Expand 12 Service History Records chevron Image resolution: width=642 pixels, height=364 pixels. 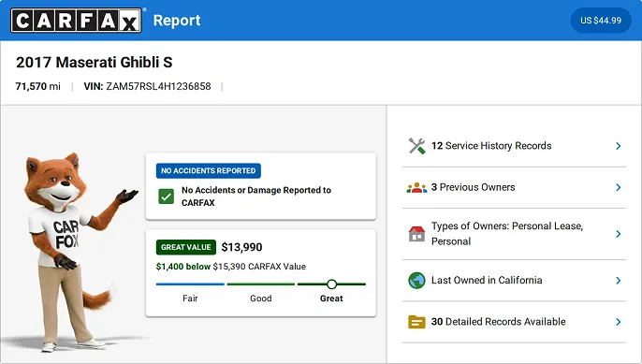tap(619, 146)
